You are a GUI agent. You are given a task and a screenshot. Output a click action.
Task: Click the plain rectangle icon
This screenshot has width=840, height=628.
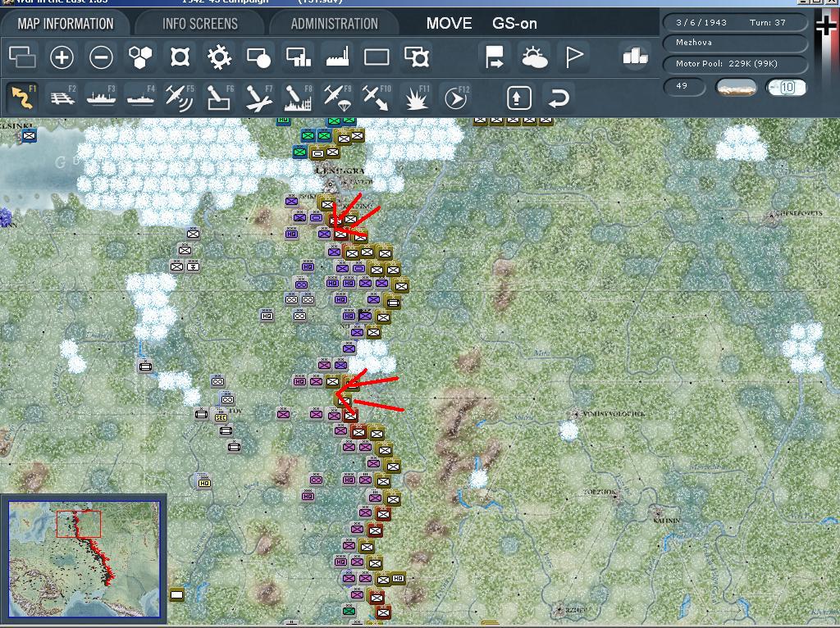click(x=377, y=57)
